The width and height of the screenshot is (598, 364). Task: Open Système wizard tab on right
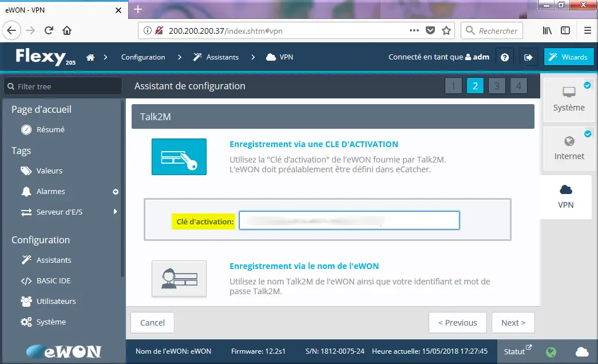569,100
